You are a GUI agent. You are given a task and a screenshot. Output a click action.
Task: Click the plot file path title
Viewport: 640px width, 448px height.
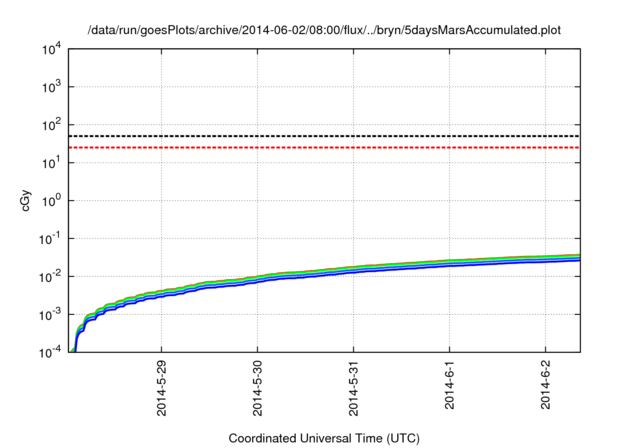click(x=324, y=30)
